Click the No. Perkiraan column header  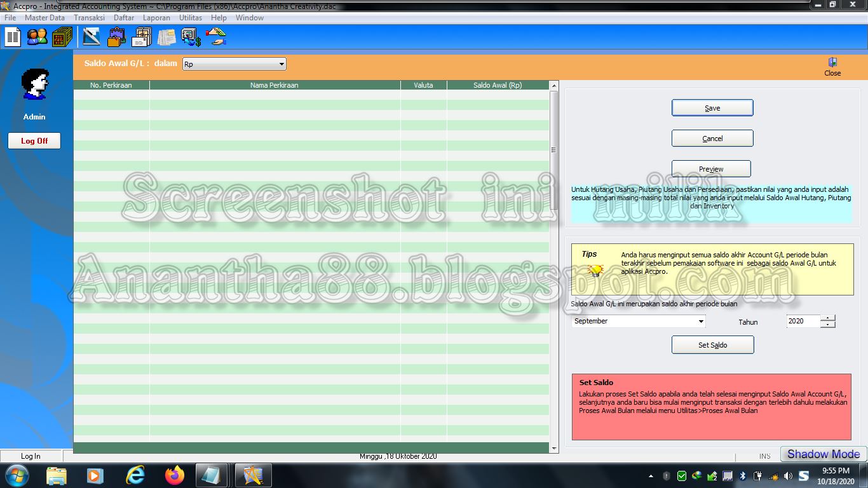click(x=111, y=85)
